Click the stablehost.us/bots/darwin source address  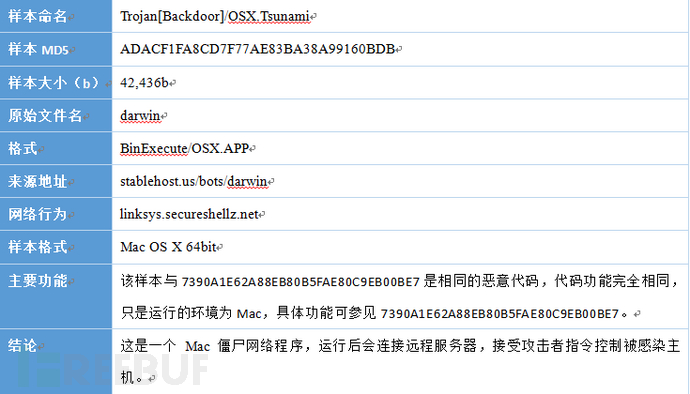194,181
